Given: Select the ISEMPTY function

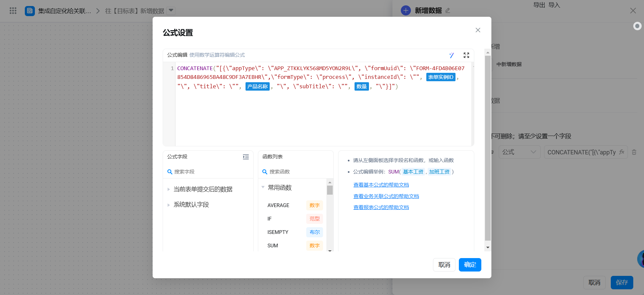Looking at the screenshot, I should point(278,232).
